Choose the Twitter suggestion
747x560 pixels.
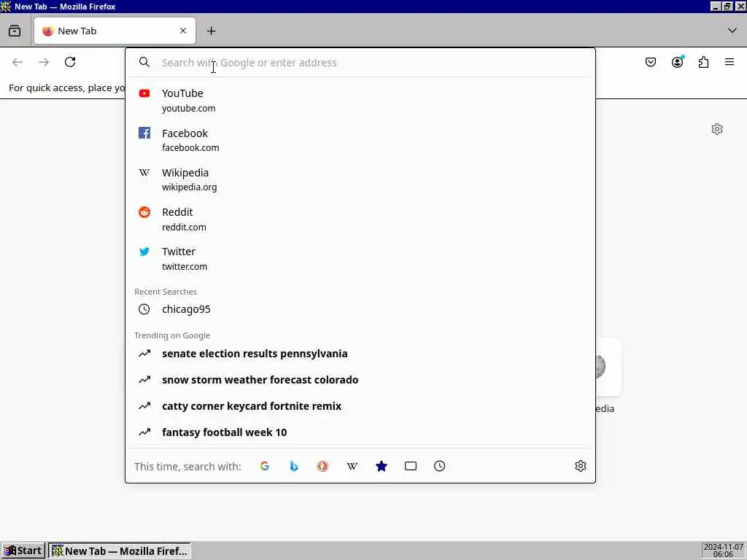(x=360, y=259)
